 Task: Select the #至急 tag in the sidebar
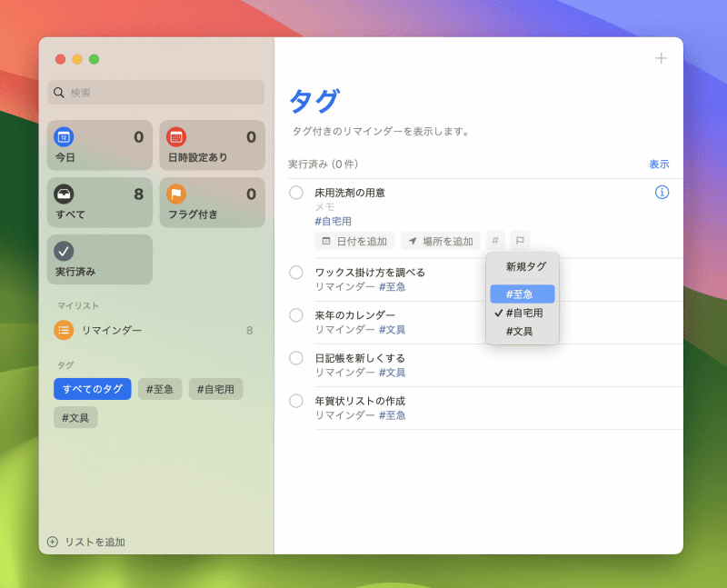tap(159, 389)
